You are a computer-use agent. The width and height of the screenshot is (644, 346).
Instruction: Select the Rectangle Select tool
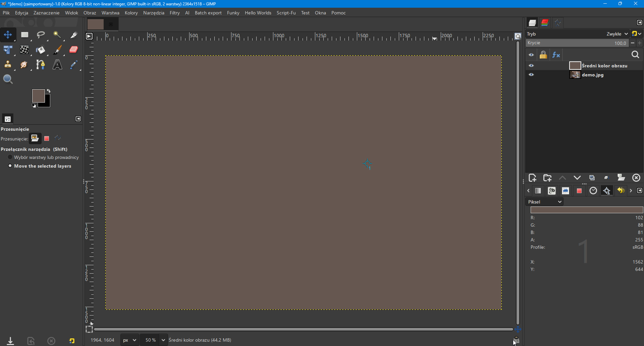tap(24, 35)
